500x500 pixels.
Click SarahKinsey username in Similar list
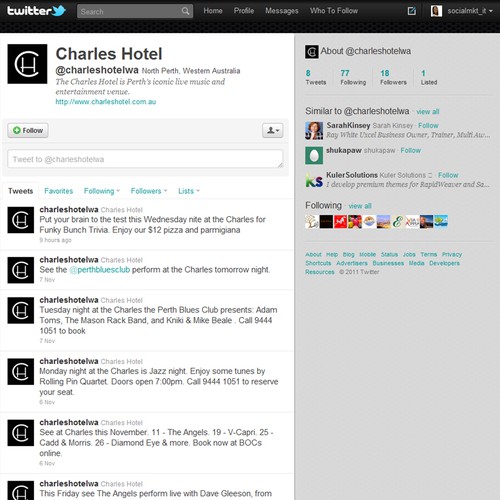[x=348, y=125]
